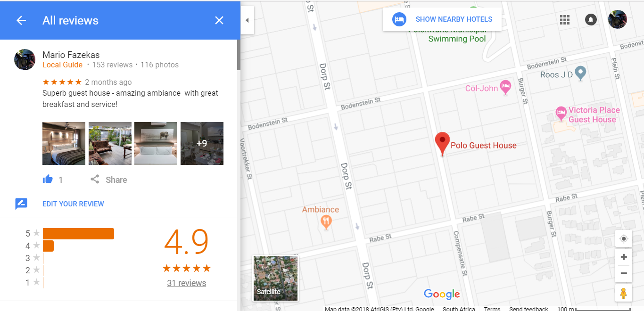Open the notifications bell icon
The height and width of the screenshot is (311, 644).
click(591, 20)
